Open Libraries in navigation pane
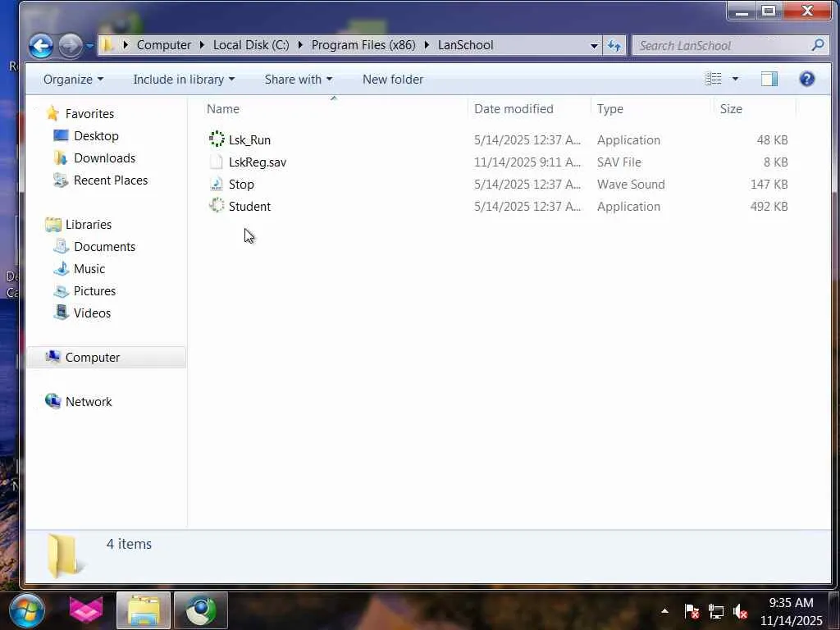 pyautogui.click(x=89, y=225)
